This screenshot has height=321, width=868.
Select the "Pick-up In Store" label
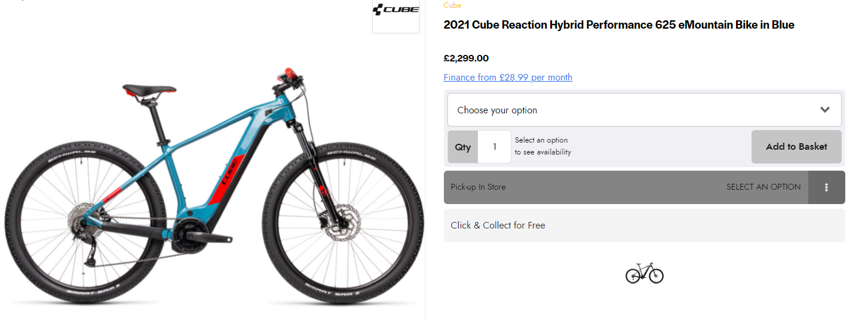click(478, 187)
